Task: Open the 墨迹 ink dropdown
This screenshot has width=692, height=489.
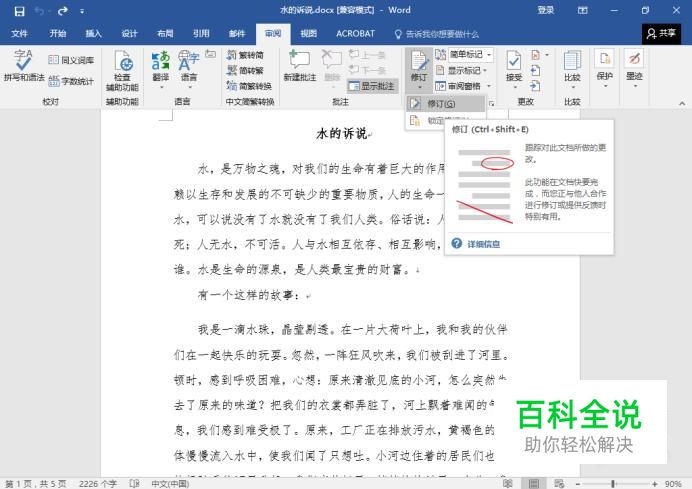Action: tap(634, 69)
